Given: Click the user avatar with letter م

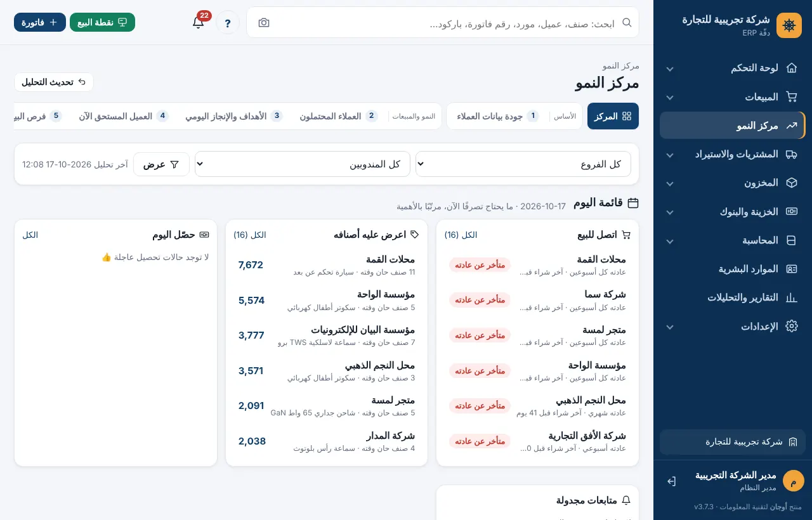Looking at the screenshot, I should coord(793,481).
